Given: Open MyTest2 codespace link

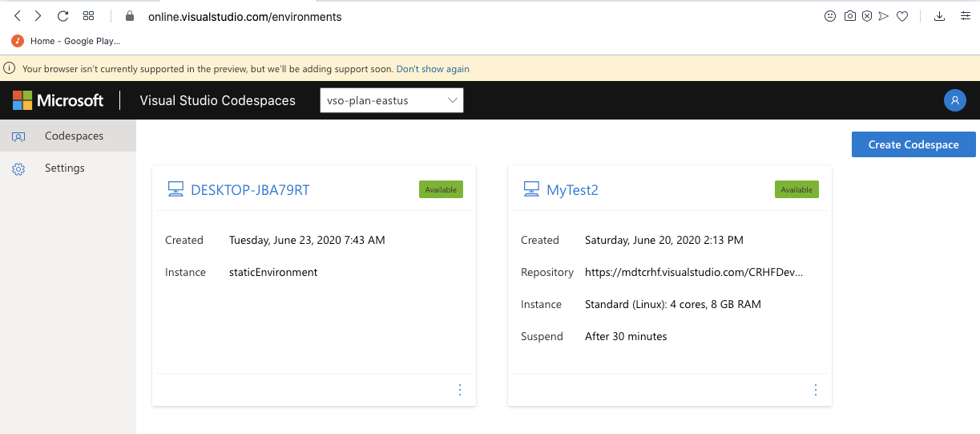Looking at the screenshot, I should pos(572,190).
